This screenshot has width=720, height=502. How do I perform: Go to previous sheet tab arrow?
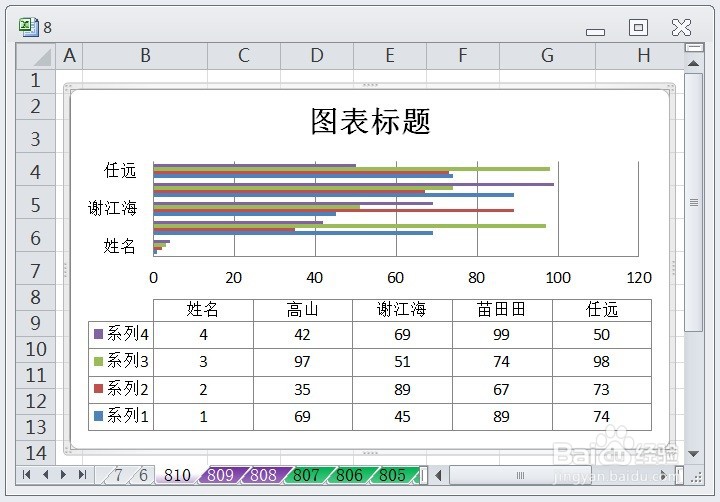click(45, 474)
